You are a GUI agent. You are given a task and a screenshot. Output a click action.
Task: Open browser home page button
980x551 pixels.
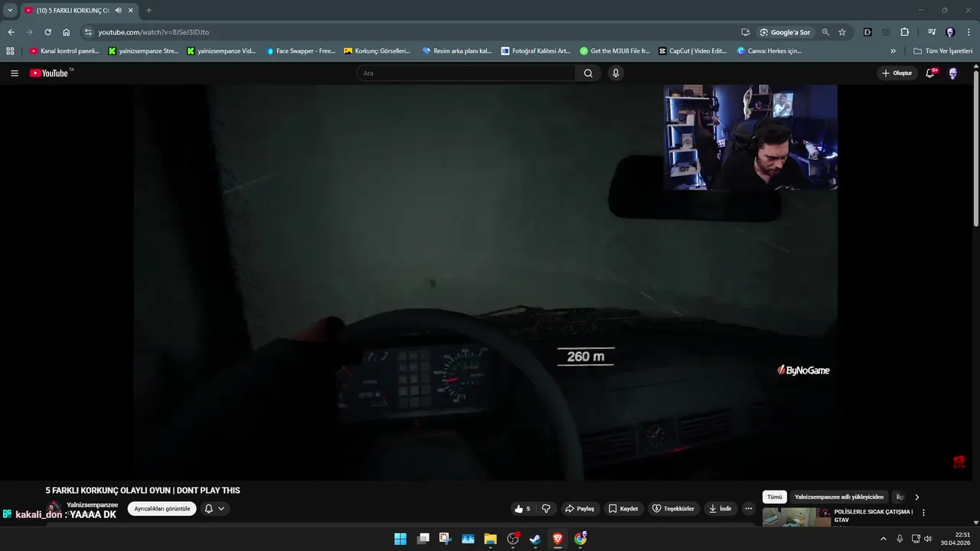[x=67, y=32]
